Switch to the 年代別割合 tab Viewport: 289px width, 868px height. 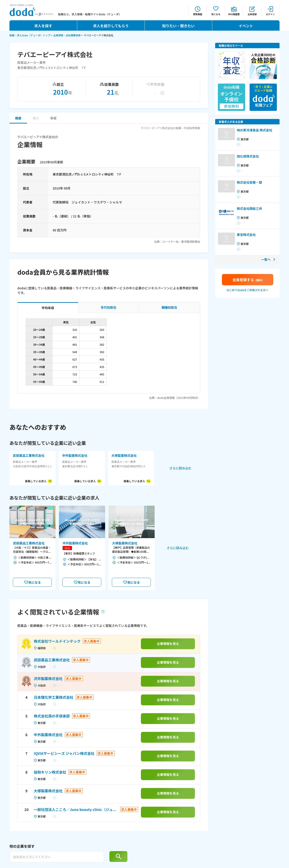coord(109,308)
